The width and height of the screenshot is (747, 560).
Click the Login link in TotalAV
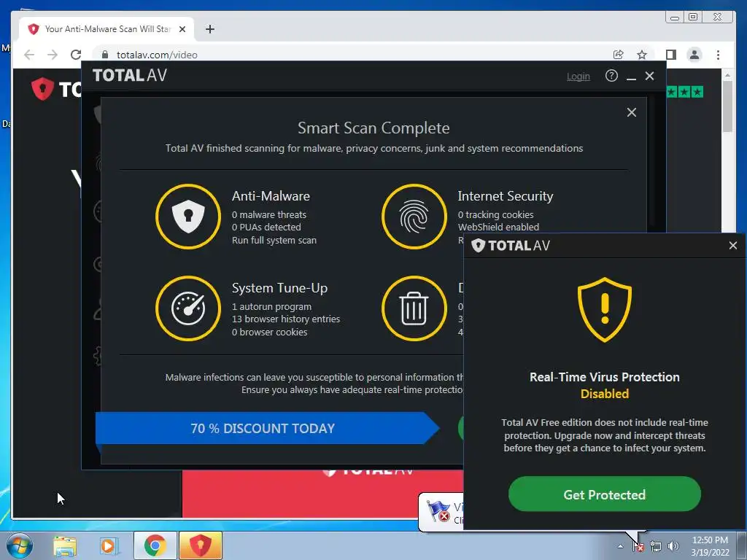coord(578,76)
